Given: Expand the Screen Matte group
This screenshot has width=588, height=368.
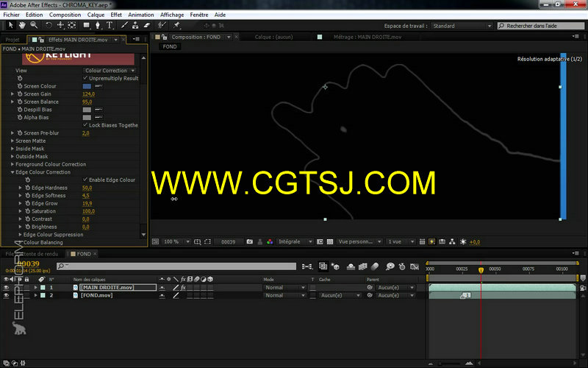Looking at the screenshot, I should (x=12, y=141).
